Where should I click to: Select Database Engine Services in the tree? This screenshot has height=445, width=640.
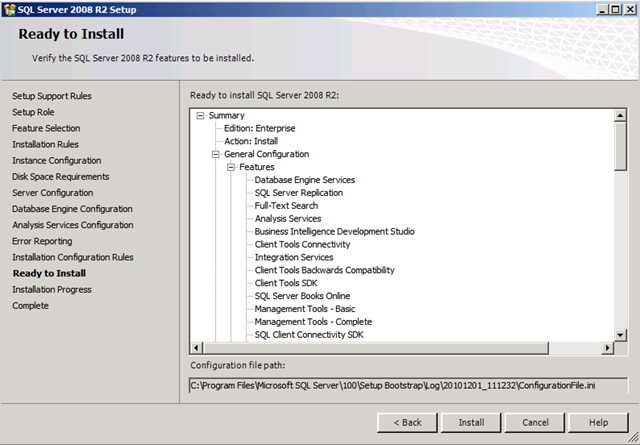pos(305,180)
